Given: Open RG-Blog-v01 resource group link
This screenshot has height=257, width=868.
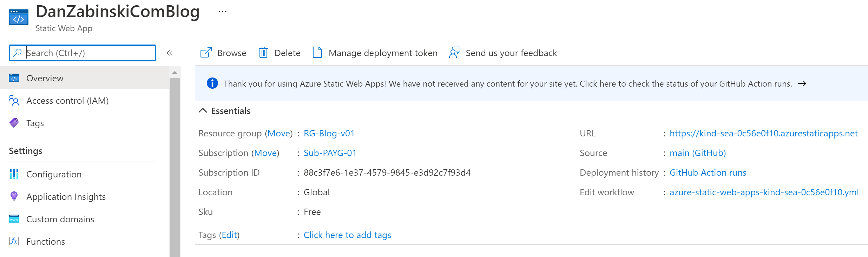Looking at the screenshot, I should 329,133.
